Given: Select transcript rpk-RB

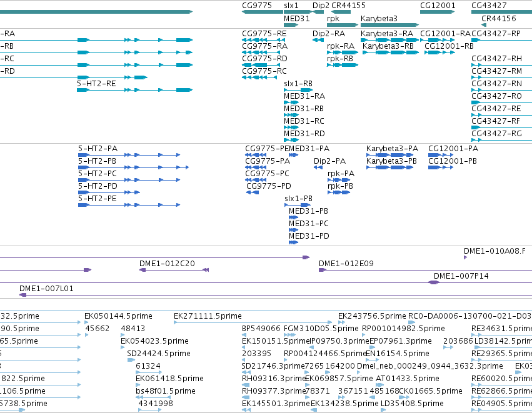Looking at the screenshot, I should [343, 65].
